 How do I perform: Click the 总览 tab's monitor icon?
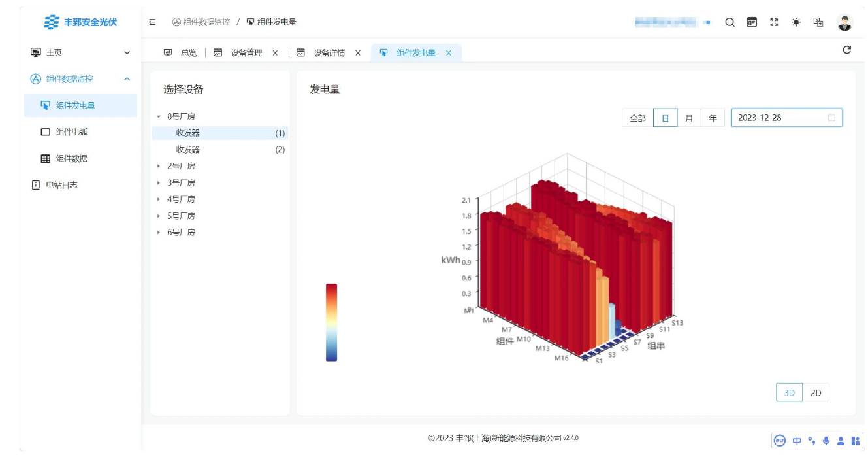[x=168, y=53]
